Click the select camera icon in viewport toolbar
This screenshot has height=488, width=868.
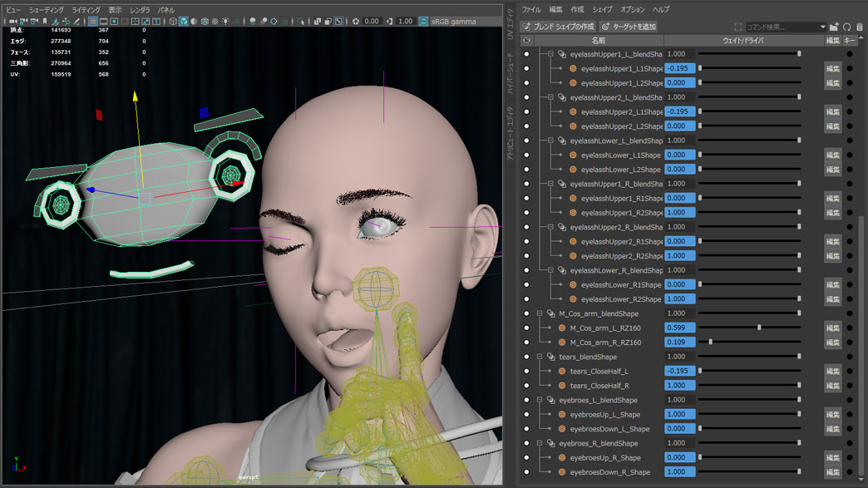coord(12,22)
